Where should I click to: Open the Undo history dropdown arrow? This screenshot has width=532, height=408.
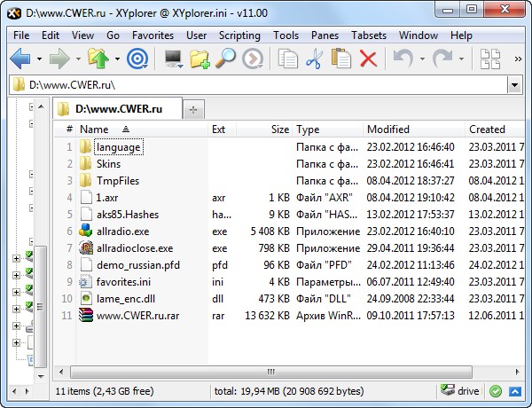click(422, 59)
